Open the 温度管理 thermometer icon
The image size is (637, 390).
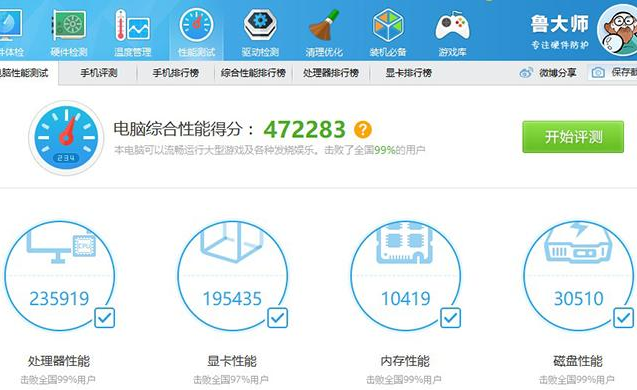pyautogui.click(x=132, y=26)
